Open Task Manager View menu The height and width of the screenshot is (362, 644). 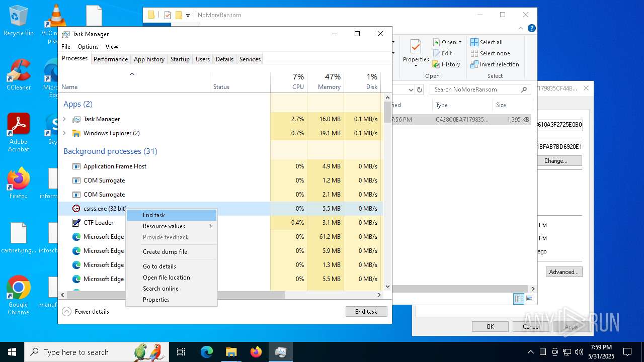112,47
